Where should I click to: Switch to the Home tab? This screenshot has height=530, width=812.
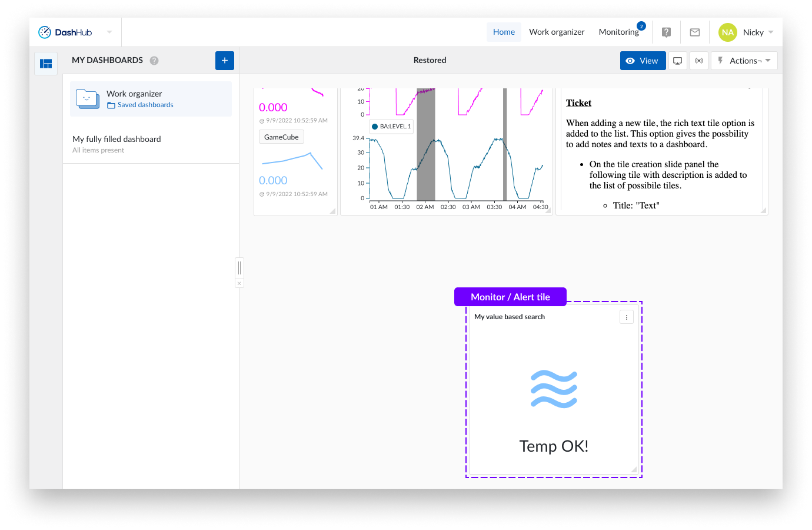504,32
